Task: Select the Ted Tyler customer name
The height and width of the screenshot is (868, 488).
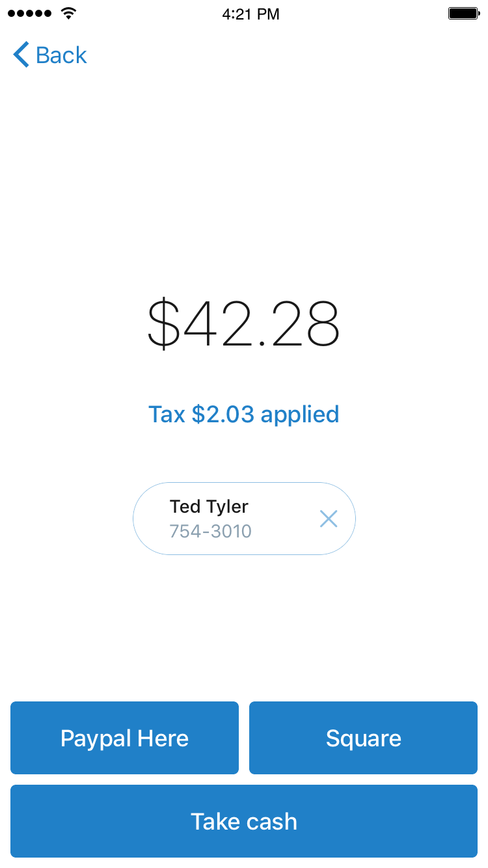Action: click(209, 506)
